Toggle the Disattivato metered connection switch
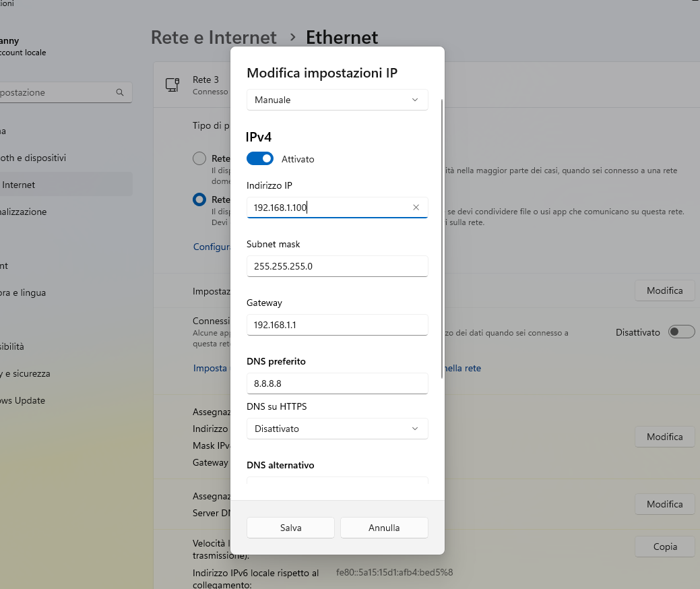The height and width of the screenshot is (589, 700). pos(681,332)
